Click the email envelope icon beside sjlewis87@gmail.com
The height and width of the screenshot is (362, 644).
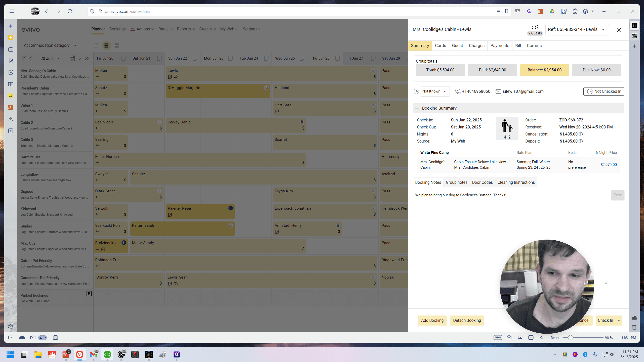[x=498, y=92]
